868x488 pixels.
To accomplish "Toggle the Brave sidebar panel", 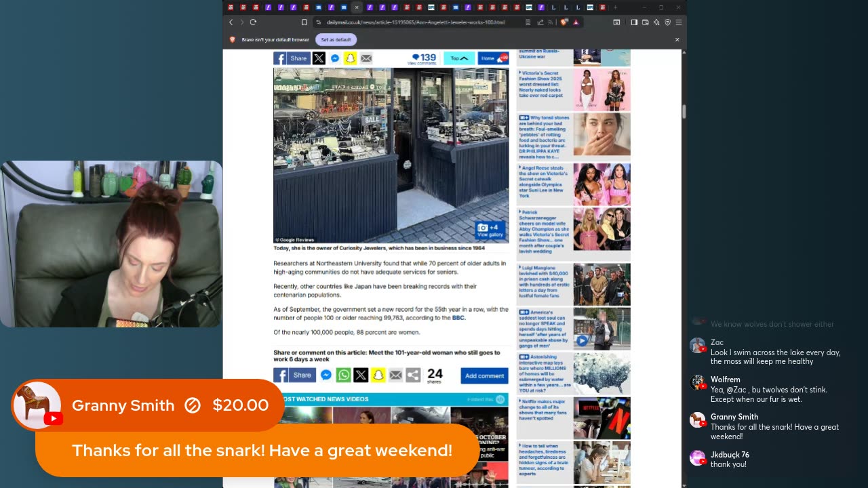I will click(x=633, y=22).
